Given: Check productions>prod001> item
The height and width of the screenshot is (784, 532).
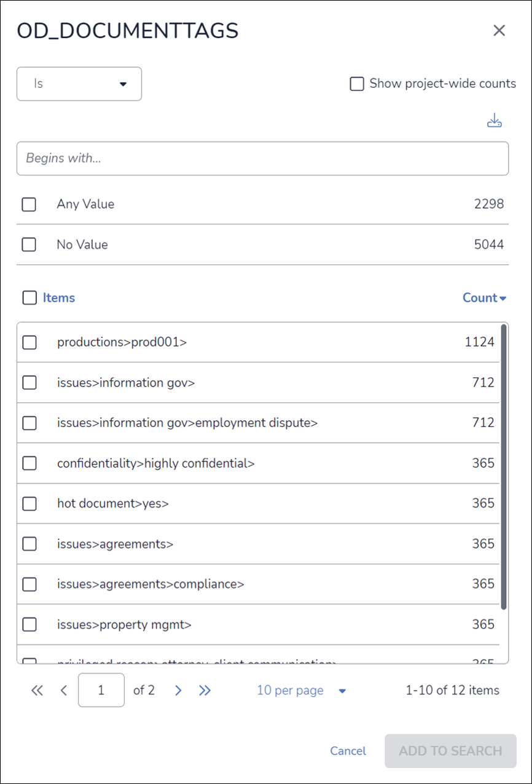Looking at the screenshot, I should (x=29, y=342).
